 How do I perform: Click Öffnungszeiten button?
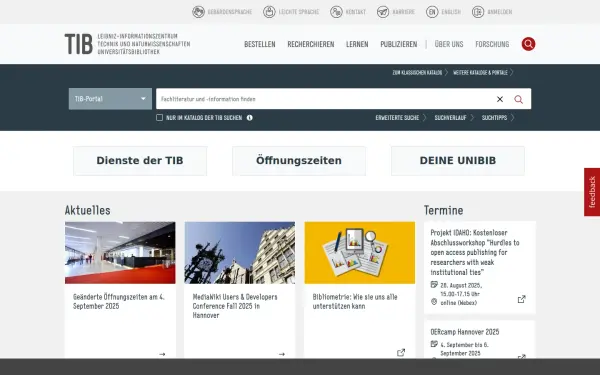[299, 161]
